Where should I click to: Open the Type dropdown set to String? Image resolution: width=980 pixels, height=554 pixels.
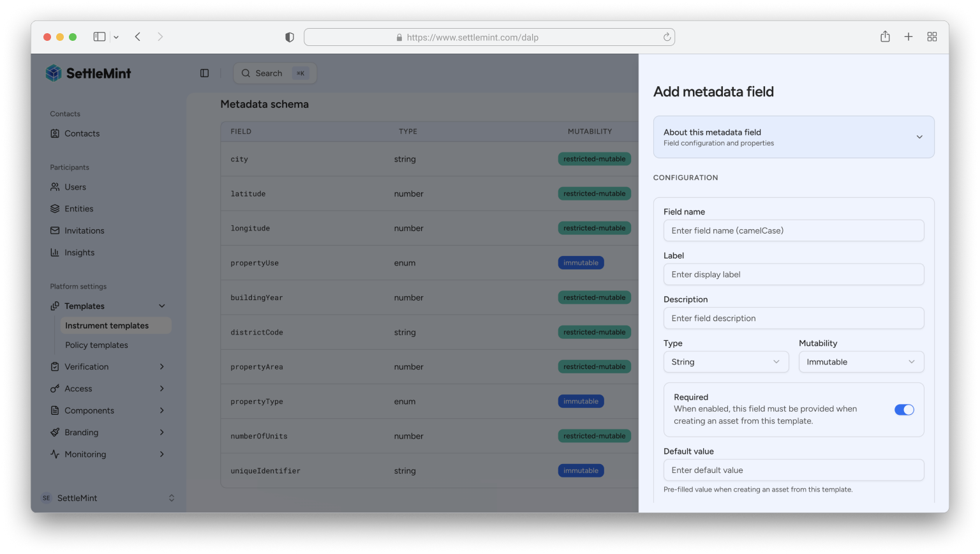point(725,362)
